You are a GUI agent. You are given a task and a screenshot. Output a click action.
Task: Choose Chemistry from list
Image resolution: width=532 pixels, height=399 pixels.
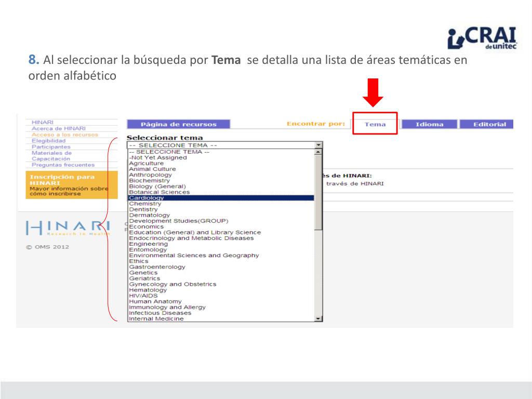(x=221, y=204)
